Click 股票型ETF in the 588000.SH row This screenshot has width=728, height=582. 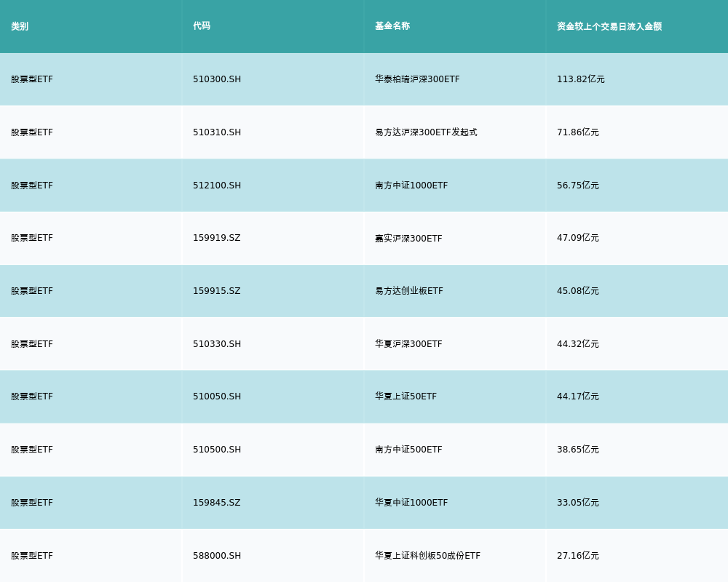[32, 556]
